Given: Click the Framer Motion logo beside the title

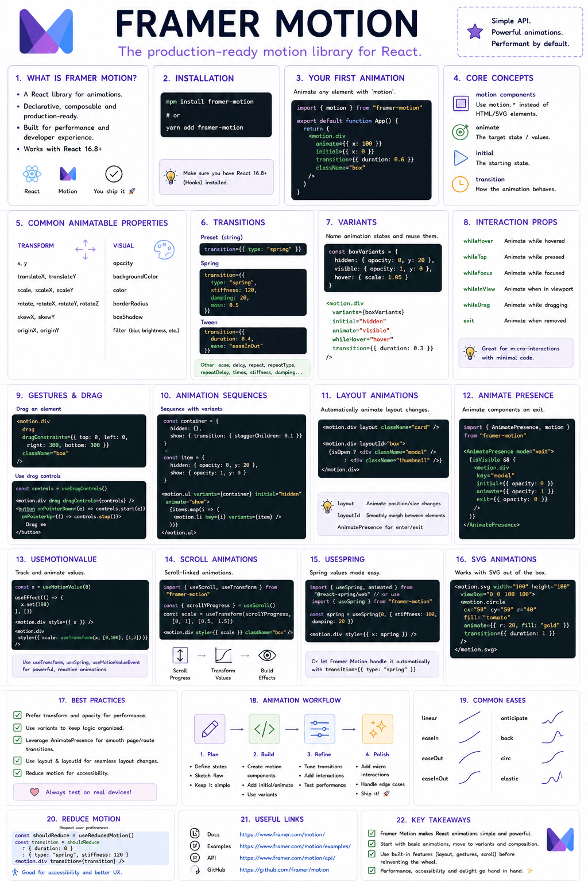Looking at the screenshot, I should pyautogui.click(x=47, y=31).
